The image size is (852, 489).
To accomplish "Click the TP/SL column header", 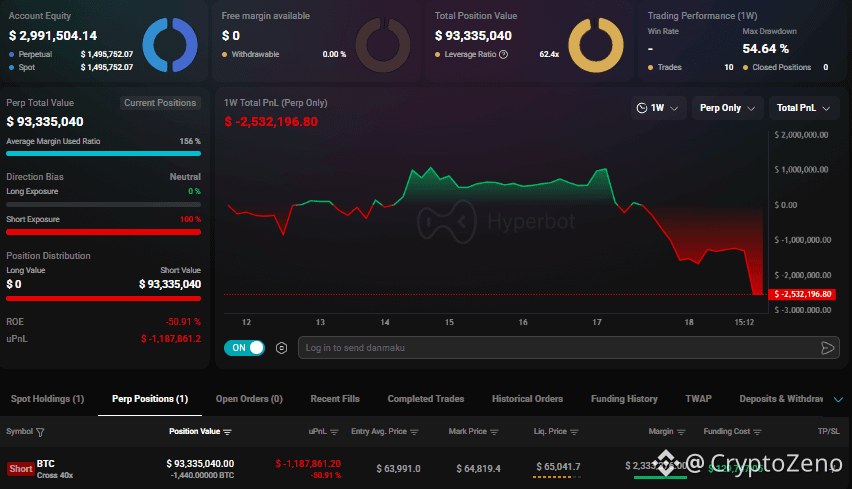I will [829, 431].
